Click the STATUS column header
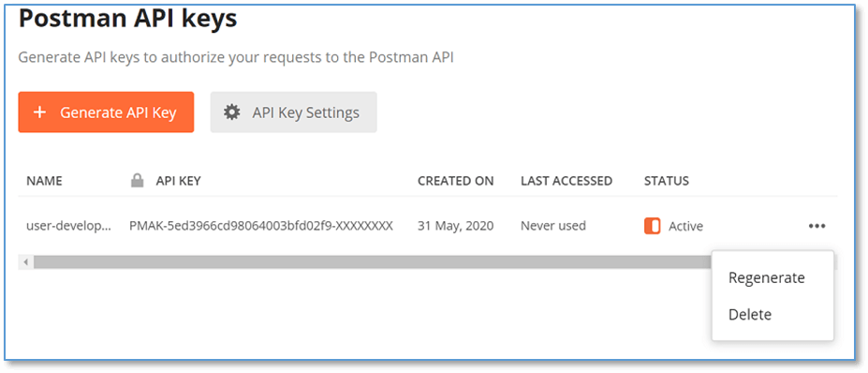This screenshot has width=868, height=373. [x=667, y=181]
